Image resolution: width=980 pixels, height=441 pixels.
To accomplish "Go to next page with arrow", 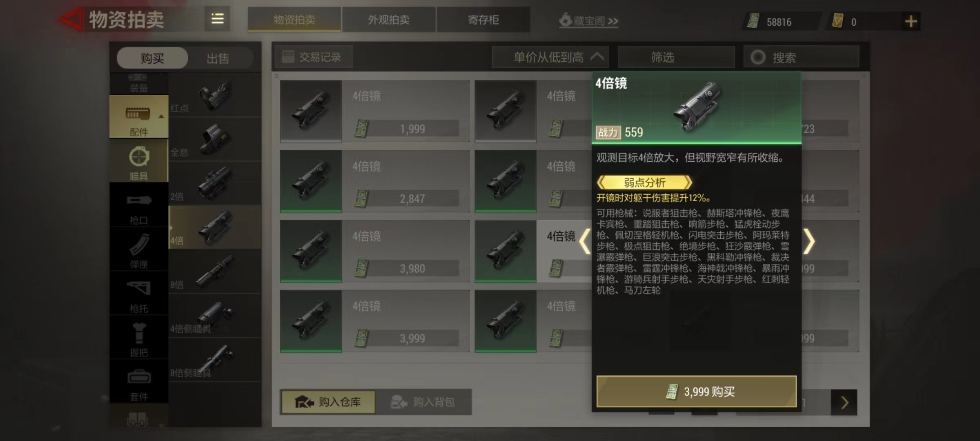I will [844, 403].
